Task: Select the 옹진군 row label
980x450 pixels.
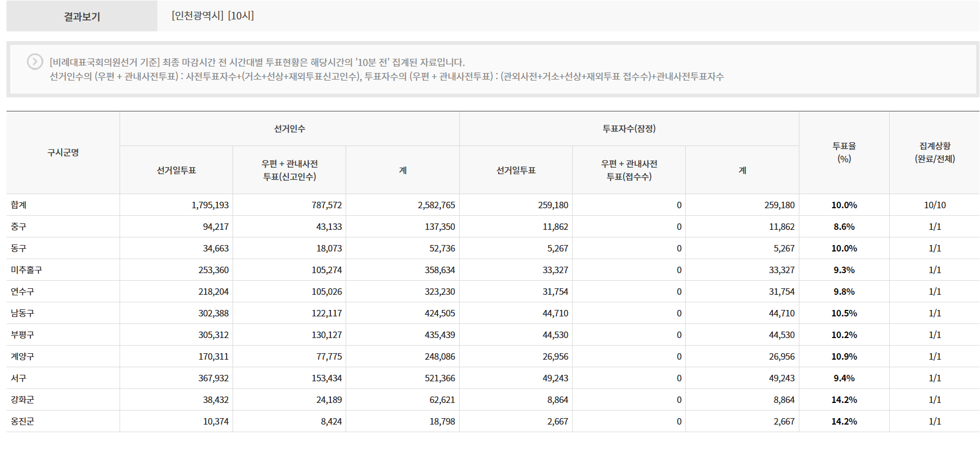Action: (x=23, y=421)
